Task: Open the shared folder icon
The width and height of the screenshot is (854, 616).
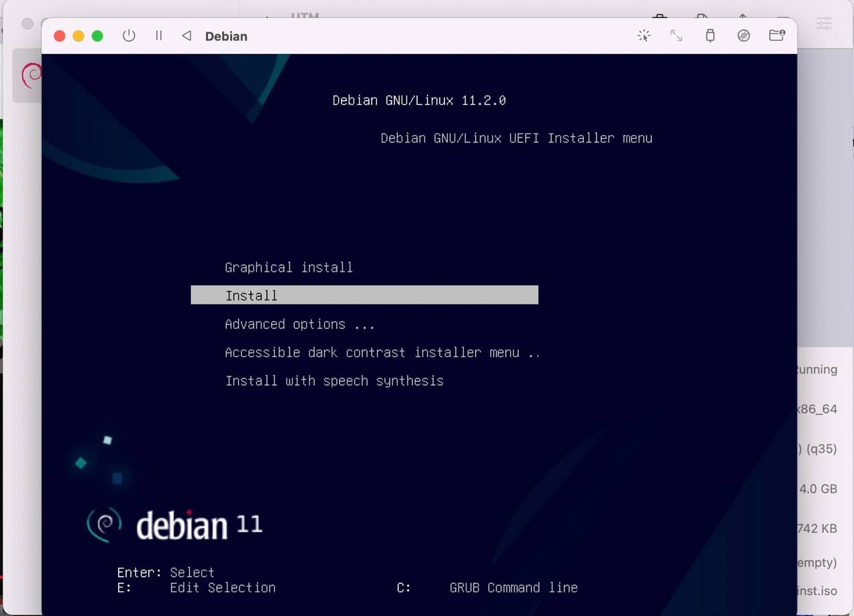Action: pyautogui.click(x=777, y=36)
